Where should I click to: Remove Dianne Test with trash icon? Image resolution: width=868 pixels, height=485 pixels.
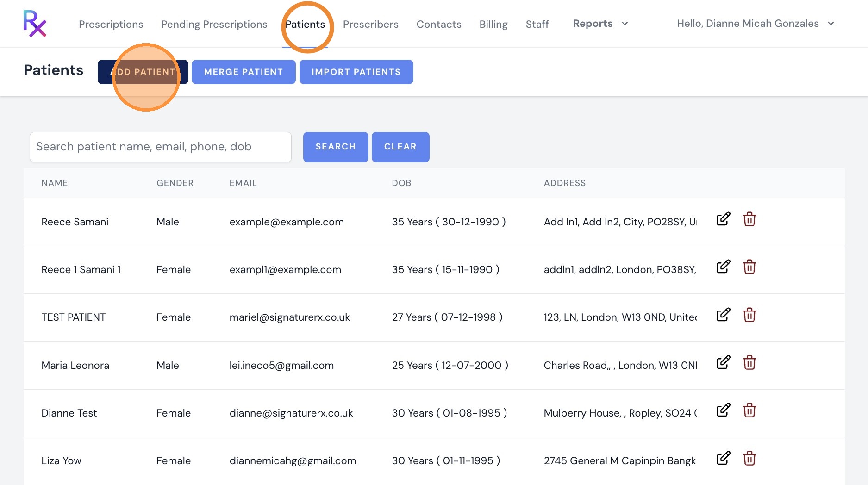point(749,410)
